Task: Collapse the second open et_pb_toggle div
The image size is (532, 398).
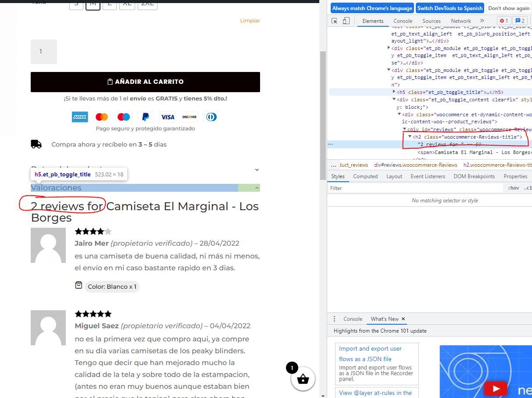Action: point(389,70)
